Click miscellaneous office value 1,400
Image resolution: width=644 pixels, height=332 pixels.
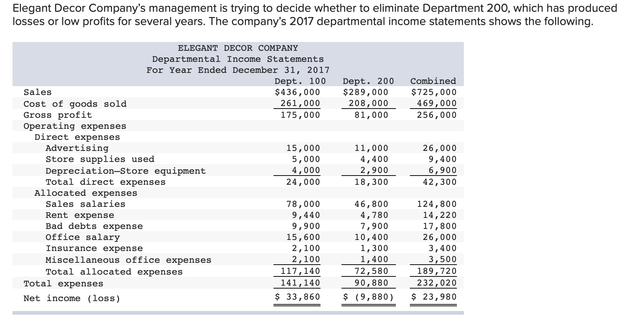pyautogui.click(x=374, y=259)
